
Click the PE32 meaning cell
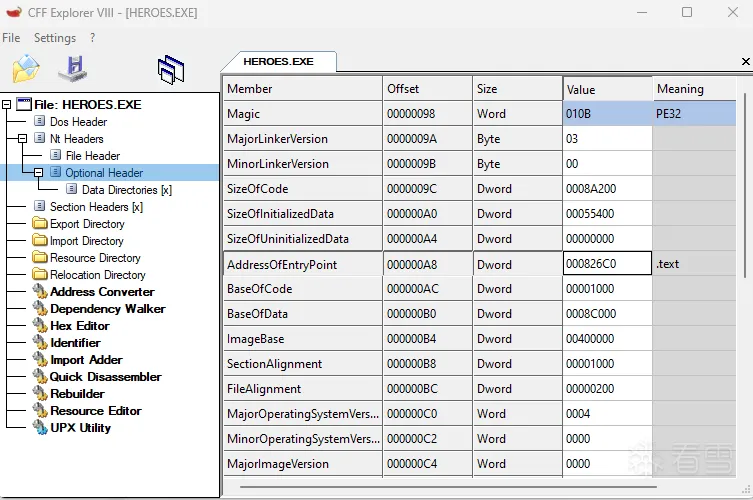[694, 113]
